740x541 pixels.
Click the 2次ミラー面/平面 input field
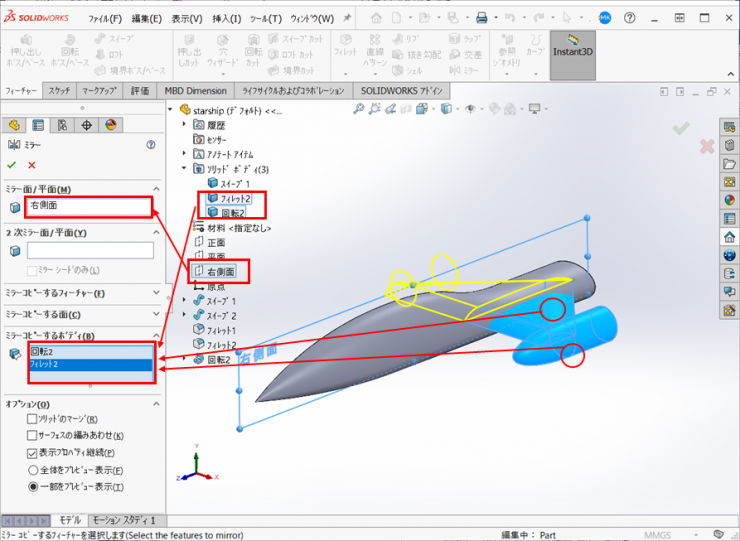point(90,251)
